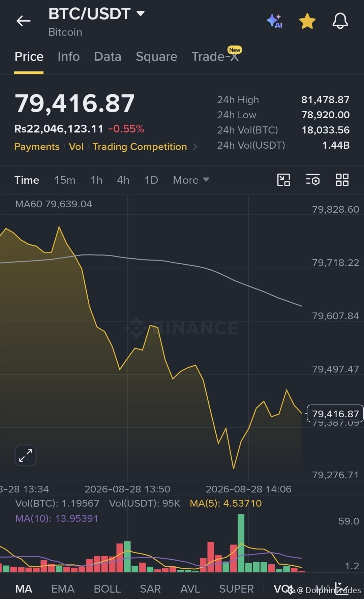Expand the More timeframes dropdown

[191, 180]
